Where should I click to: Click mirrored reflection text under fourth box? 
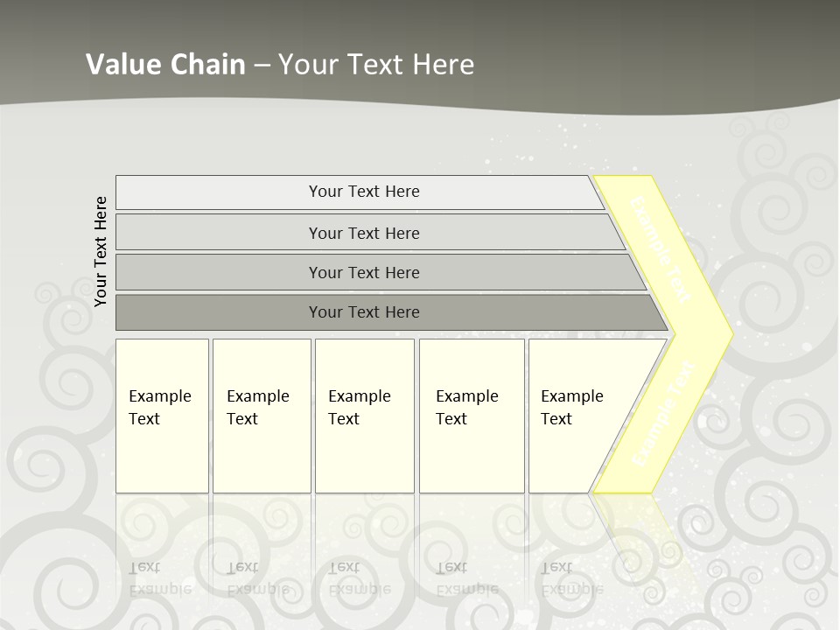pyautogui.click(x=466, y=578)
